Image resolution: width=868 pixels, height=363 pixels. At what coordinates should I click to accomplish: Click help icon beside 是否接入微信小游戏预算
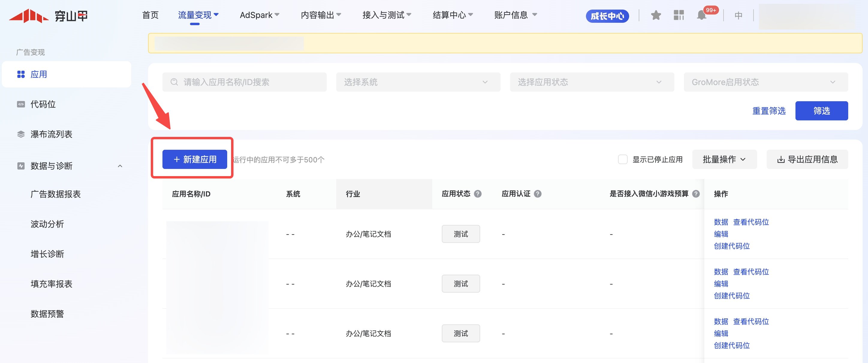696,194
